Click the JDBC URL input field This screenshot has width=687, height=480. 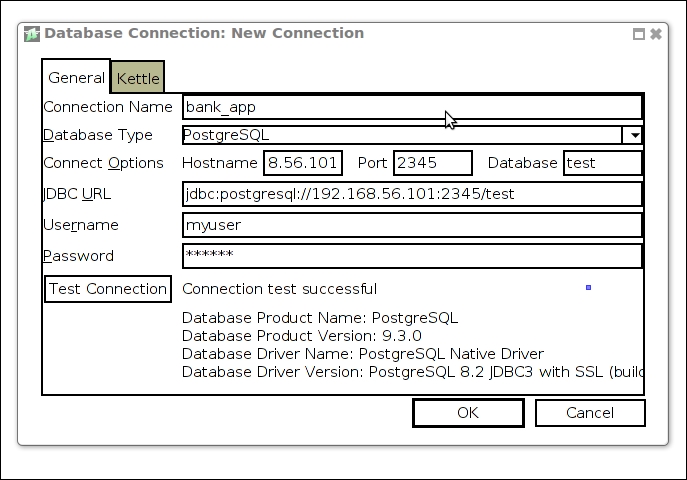point(412,194)
